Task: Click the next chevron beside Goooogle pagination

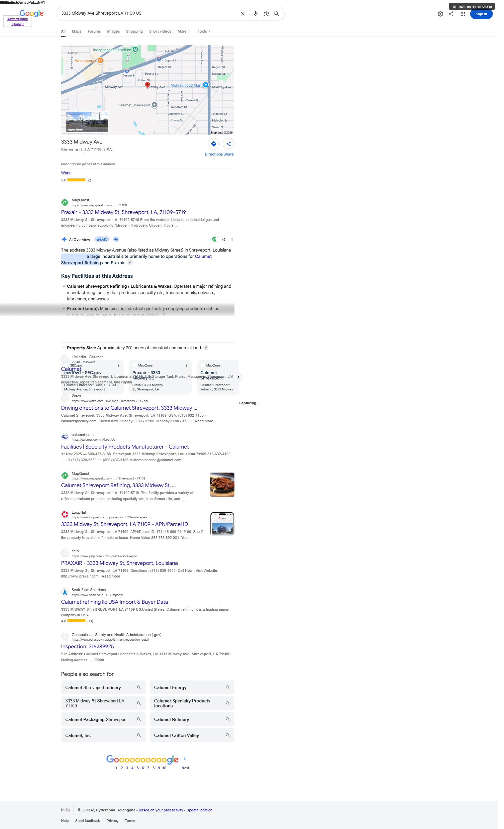Action: (185, 759)
